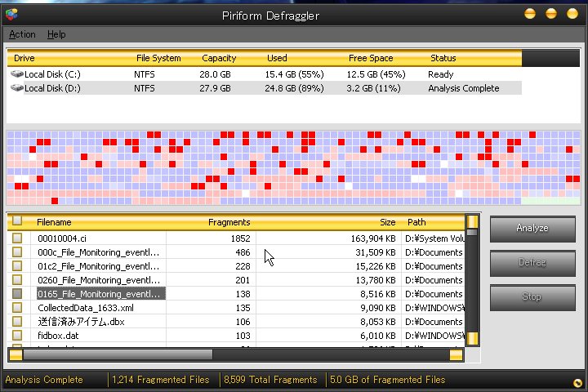Click the 12.5 GB (45%) free space value
The image size is (588, 392).
(x=376, y=74)
